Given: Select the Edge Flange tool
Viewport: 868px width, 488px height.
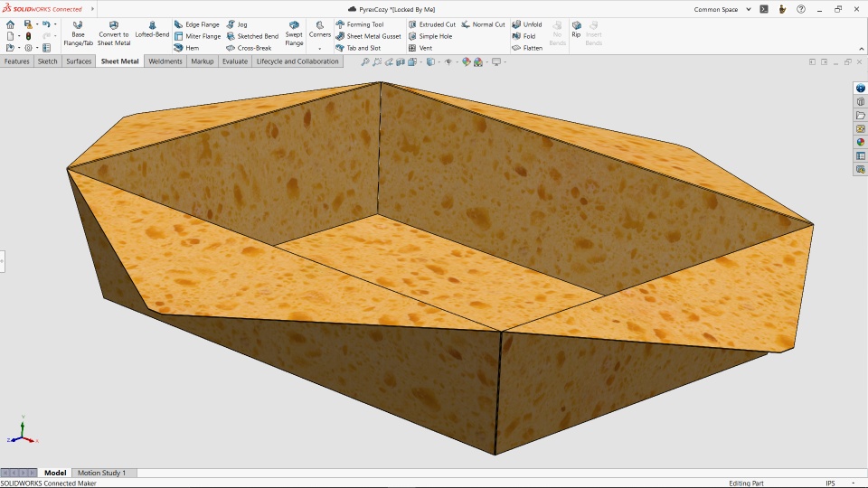Looking at the screenshot, I should coord(196,24).
